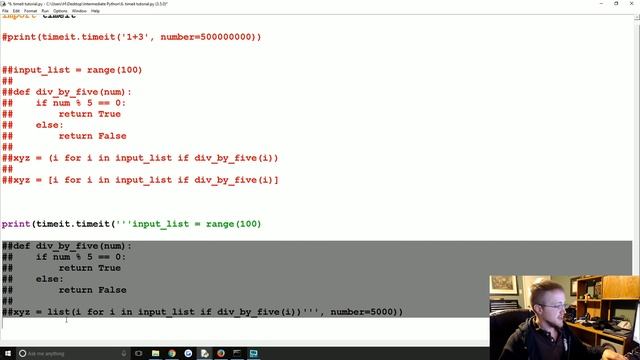640x360 pixels.
Task: Open the command prompt taskbar icon
Action: 237,353
